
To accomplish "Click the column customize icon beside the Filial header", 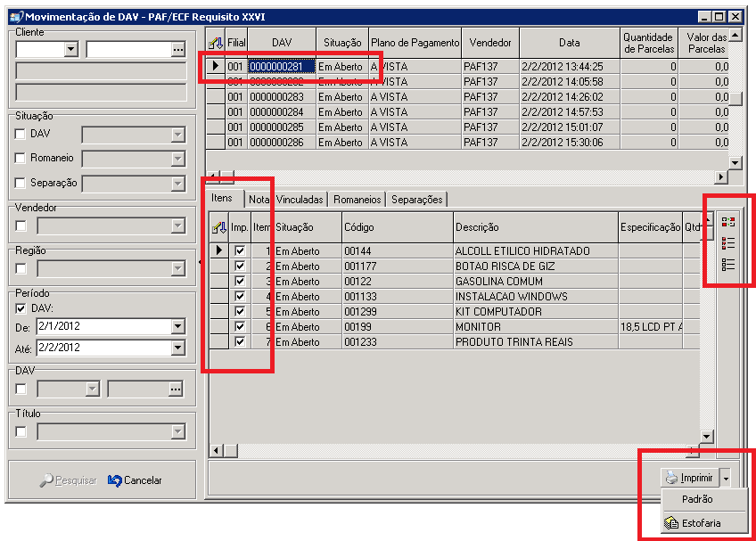I will tap(216, 43).
